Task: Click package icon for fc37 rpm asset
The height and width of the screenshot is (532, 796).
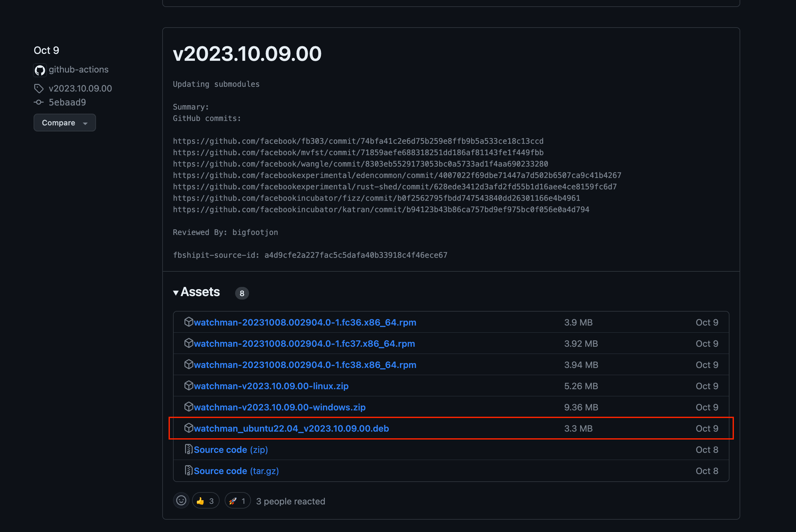Action: pos(189,343)
